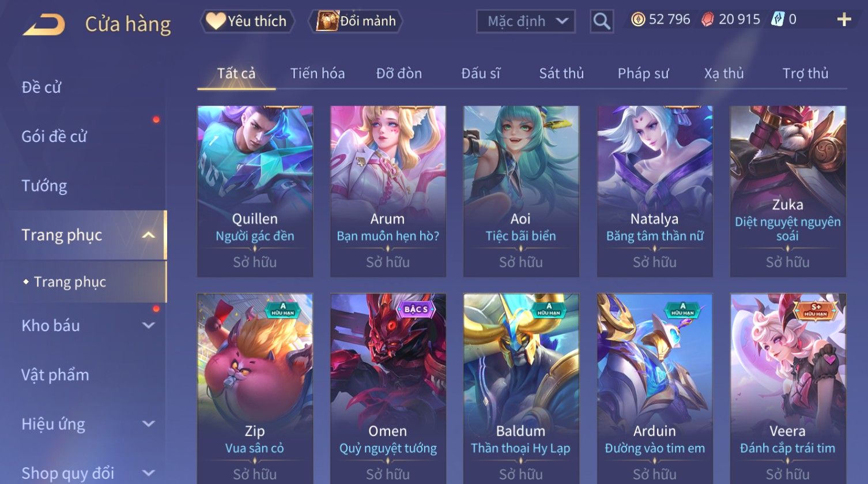Viewport: 868px width, 484px height.
Task: Switch to the Sát thủ tab
Action: tap(561, 73)
